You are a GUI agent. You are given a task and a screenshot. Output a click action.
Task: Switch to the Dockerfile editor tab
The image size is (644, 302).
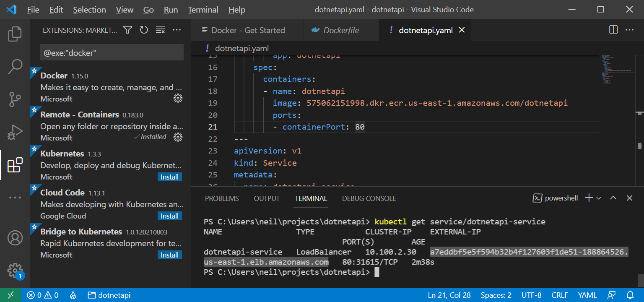coord(341,30)
